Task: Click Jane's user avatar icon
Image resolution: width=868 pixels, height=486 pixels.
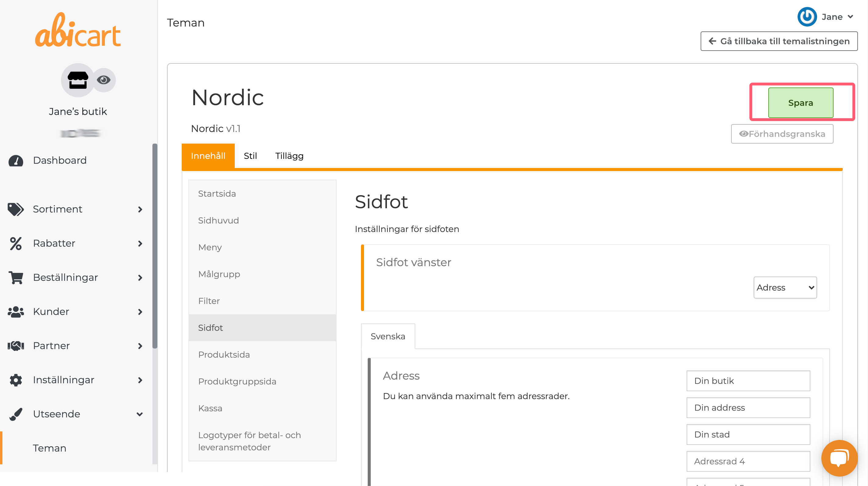Action: [x=807, y=17]
